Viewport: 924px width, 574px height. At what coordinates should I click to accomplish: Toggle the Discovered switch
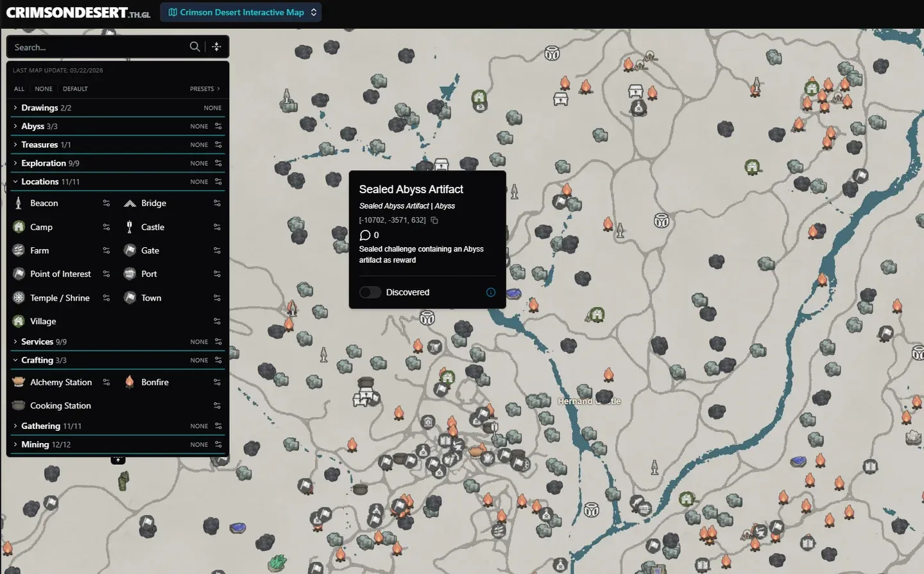tap(370, 292)
